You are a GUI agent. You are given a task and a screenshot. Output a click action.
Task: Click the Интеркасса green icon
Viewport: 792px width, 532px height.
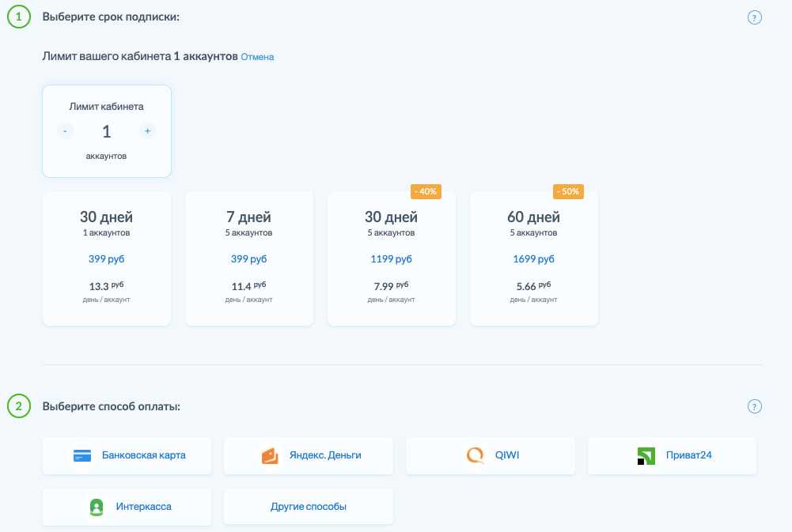[x=96, y=507]
